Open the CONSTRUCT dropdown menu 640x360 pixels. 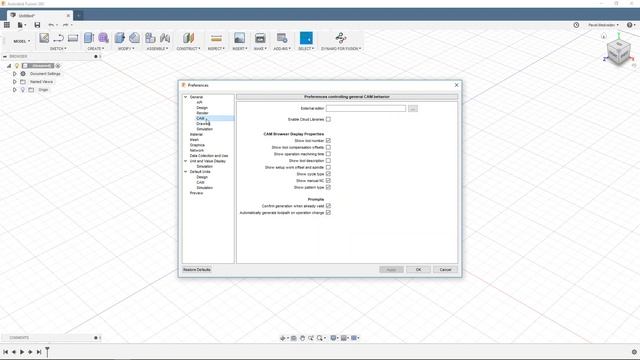click(x=188, y=49)
